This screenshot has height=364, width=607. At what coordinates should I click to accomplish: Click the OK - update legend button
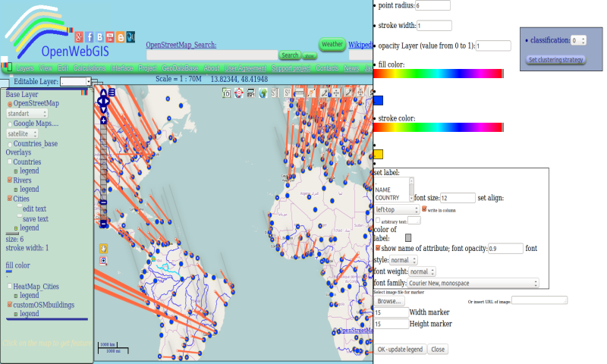coord(399,350)
